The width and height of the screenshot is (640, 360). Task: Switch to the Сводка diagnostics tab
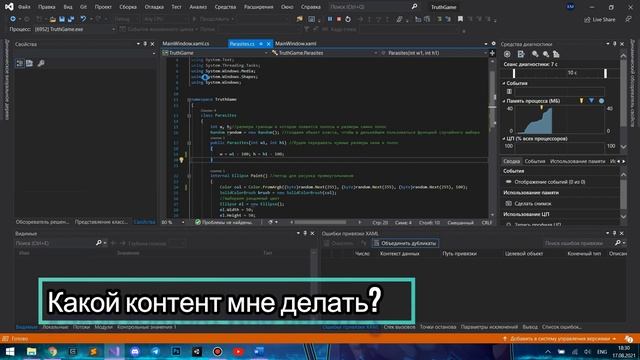(x=511, y=161)
